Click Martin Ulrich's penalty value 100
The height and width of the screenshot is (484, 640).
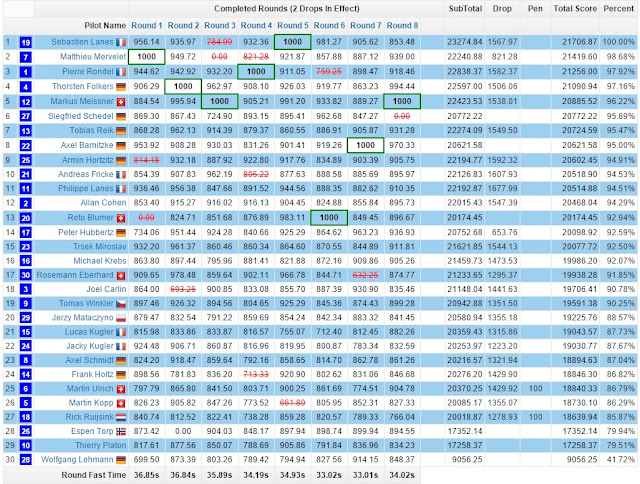[x=536, y=389]
